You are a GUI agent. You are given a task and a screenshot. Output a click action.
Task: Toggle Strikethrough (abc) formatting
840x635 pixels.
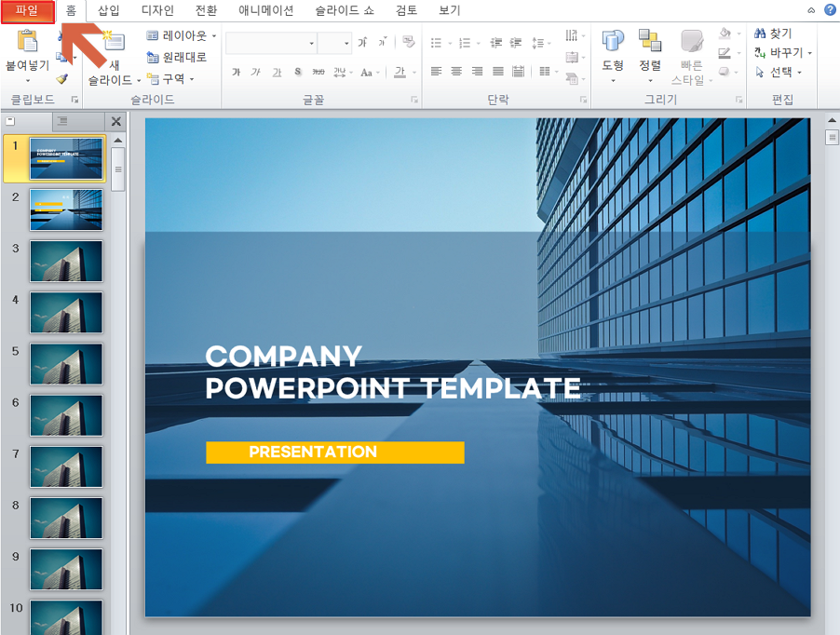(318, 72)
